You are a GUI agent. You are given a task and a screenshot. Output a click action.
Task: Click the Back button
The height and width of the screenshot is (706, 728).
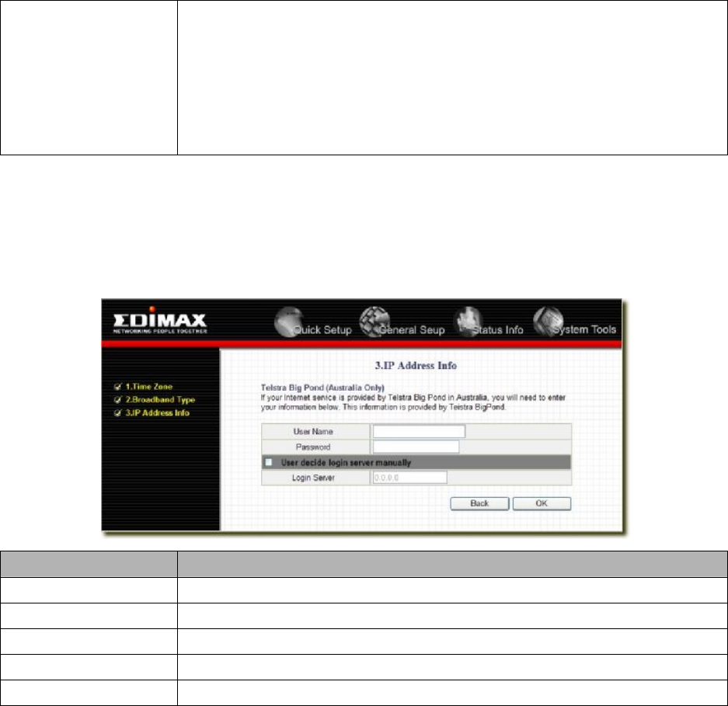(479, 503)
